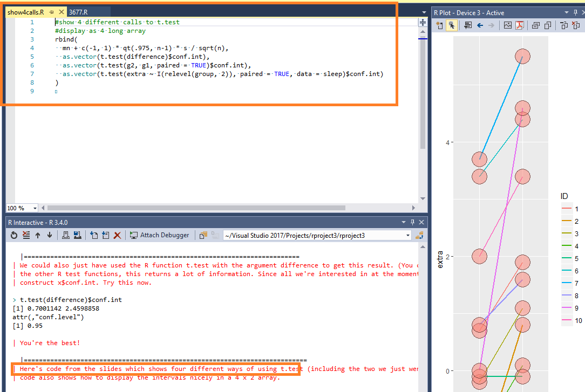Screen dimensions: 585x392
Task: Create a new plot device window
Action: 439,25
